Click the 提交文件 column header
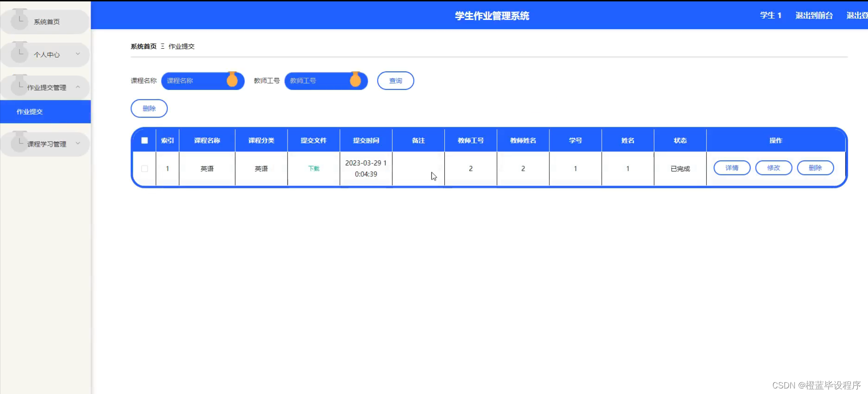Screen dimensions: 868x394 pyautogui.click(x=314, y=140)
